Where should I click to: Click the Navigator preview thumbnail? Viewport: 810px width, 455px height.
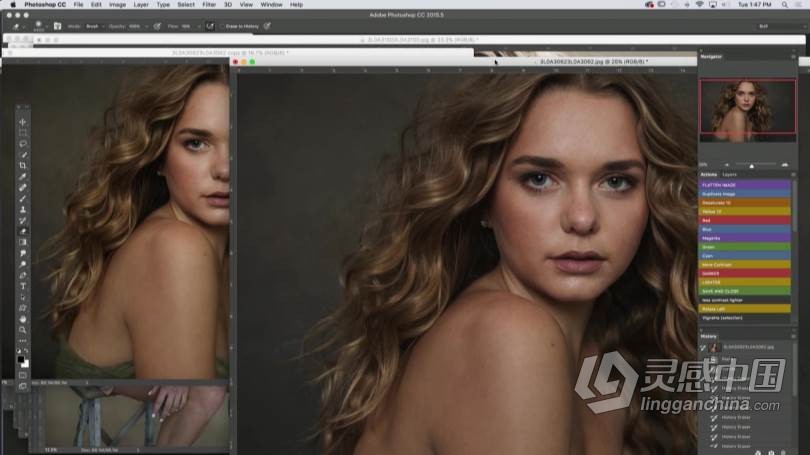click(x=747, y=109)
